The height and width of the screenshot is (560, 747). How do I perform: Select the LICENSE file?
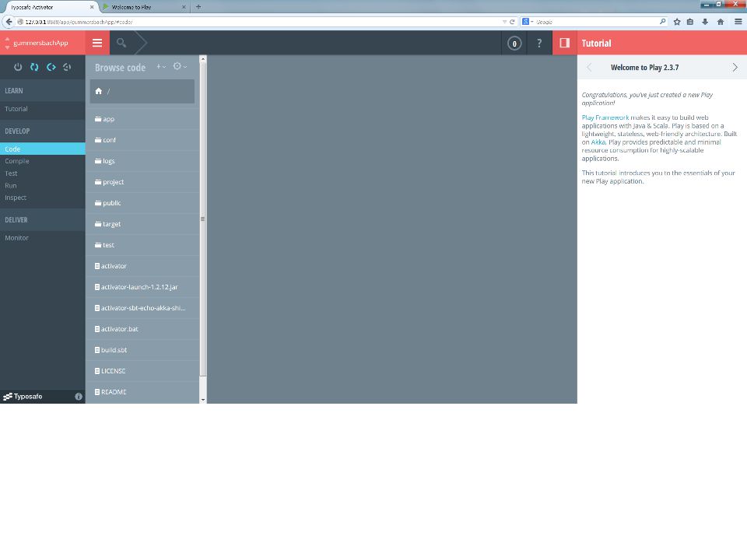click(142, 370)
